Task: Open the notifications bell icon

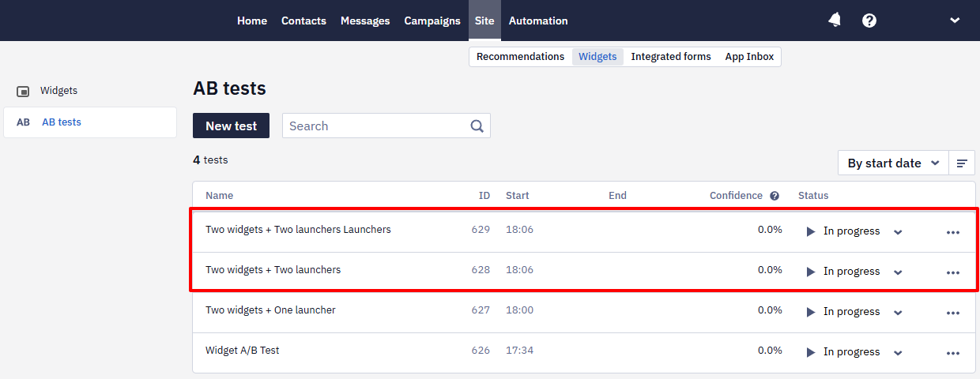Action: click(835, 21)
